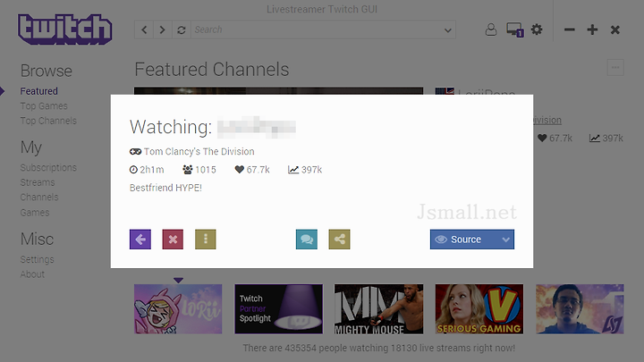Screen dimensions: 644x362
Task: Select the loRii channel thumbnail
Action: [178, 309]
